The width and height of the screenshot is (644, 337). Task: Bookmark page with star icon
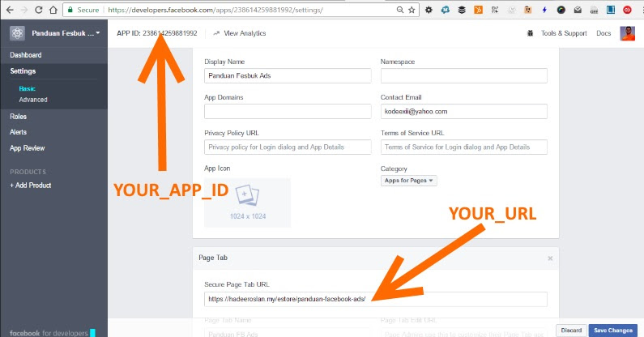coord(412,10)
